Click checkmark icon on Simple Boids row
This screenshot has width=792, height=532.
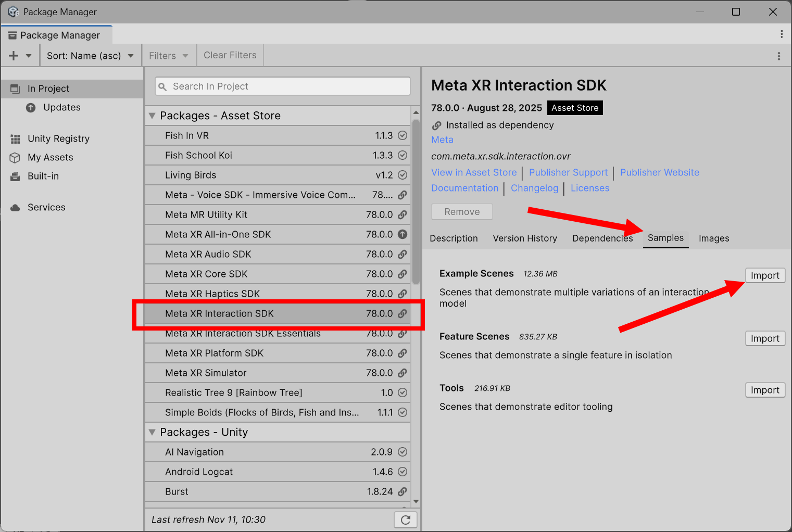point(403,412)
